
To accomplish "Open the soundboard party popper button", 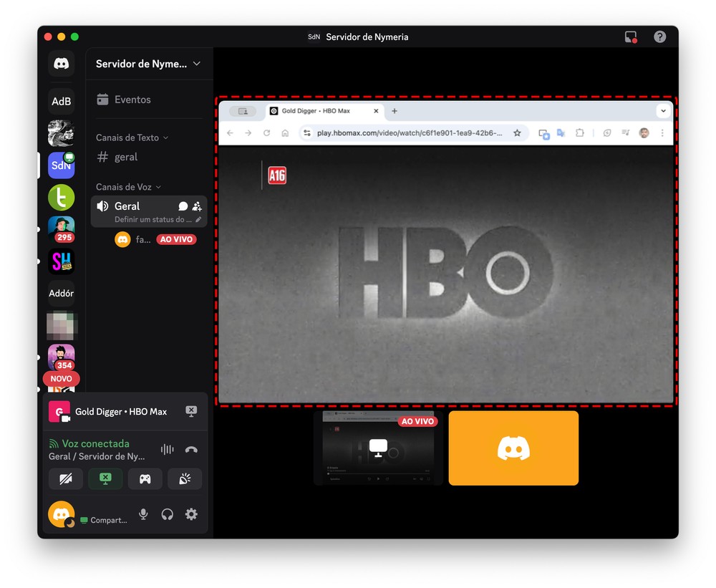I will 185,479.
